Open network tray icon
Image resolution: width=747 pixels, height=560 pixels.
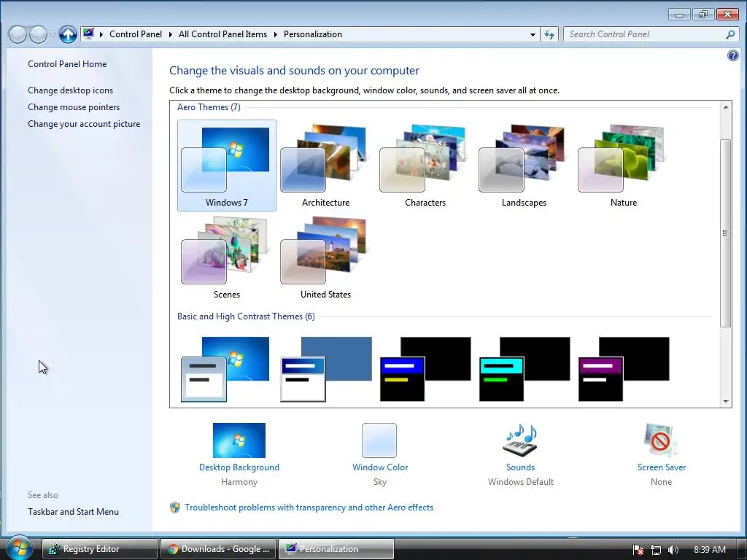click(656, 550)
